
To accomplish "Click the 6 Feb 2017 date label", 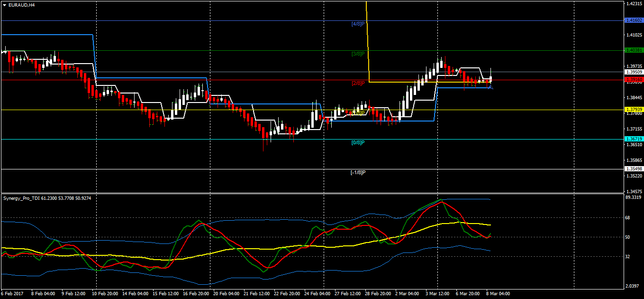I will pos(11,293).
